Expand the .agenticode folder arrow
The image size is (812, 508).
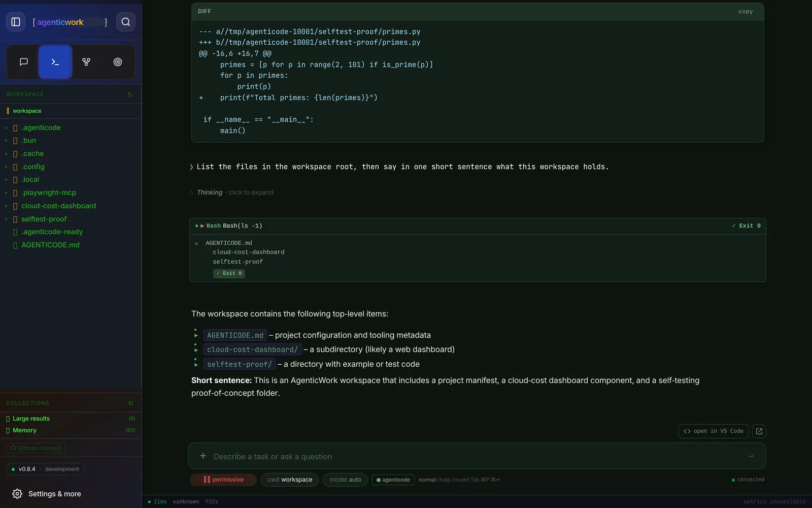click(6, 128)
